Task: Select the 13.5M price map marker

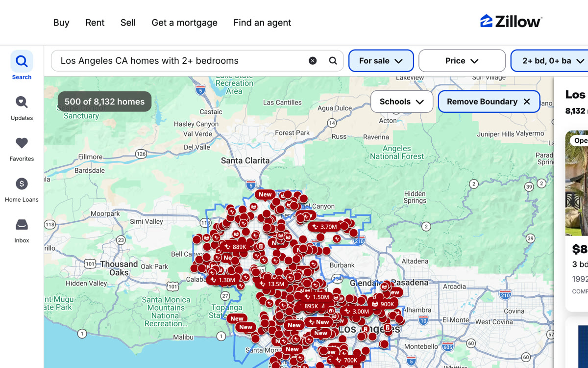Action: pyautogui.click(x=271, y=284)
